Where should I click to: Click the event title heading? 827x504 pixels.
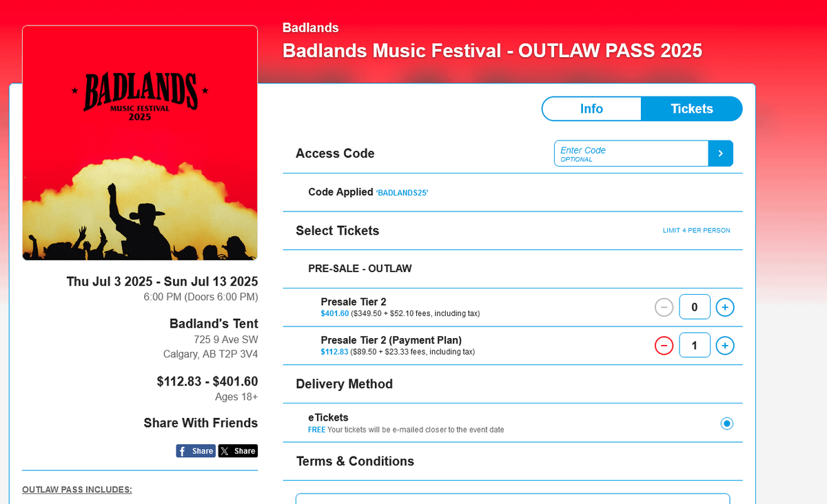coord(492,51)
